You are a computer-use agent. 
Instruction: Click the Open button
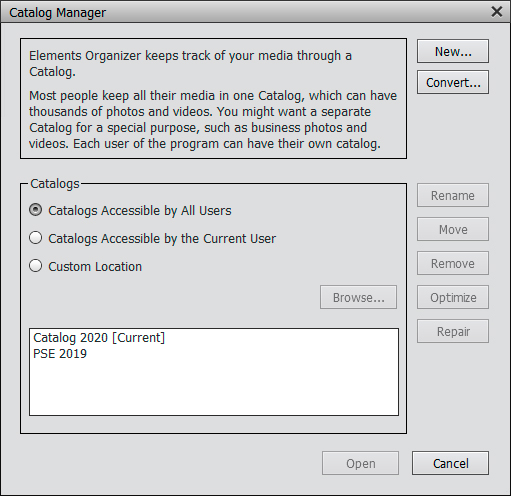coord(360,463)
